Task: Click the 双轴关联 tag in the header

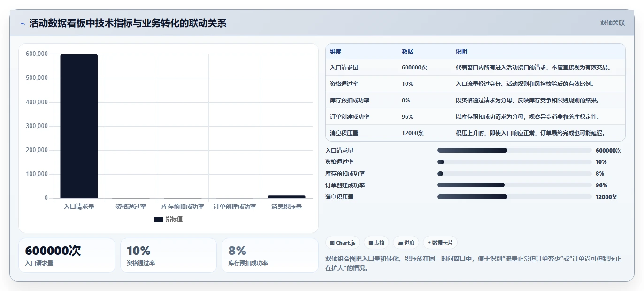Action: [613, 23]
